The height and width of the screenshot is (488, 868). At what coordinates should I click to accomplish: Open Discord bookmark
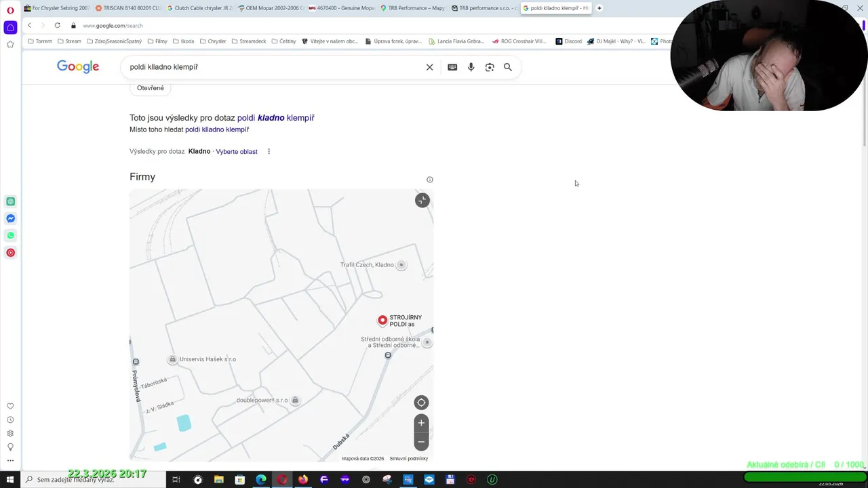(x=568, y=41)
